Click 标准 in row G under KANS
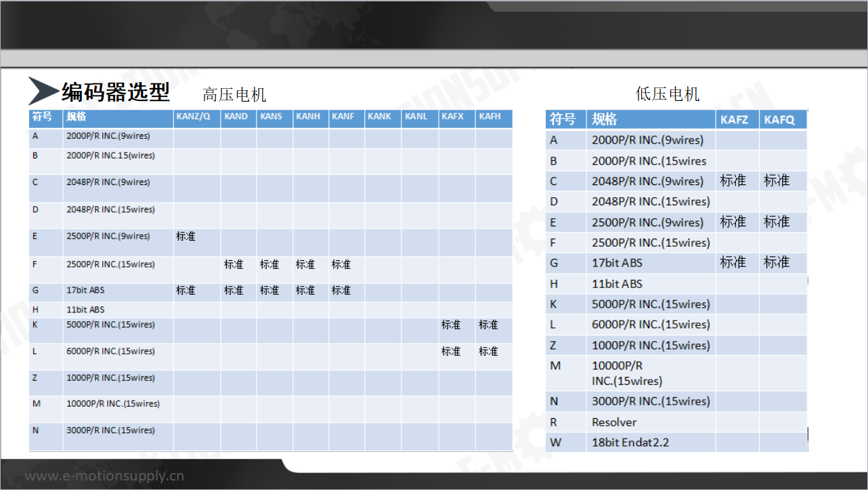Image resolution: width=868 pixels, height=490 pixels. [269, 290]
